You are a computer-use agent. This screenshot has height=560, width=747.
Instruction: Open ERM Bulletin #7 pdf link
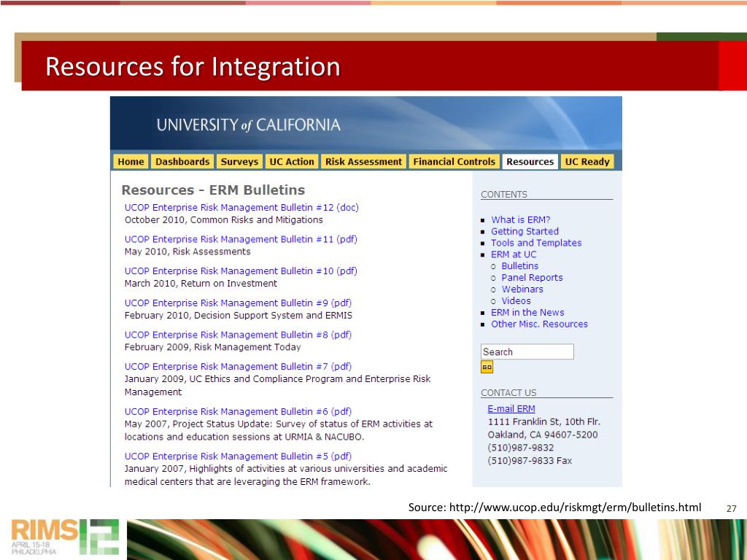[x=238, y=367]
